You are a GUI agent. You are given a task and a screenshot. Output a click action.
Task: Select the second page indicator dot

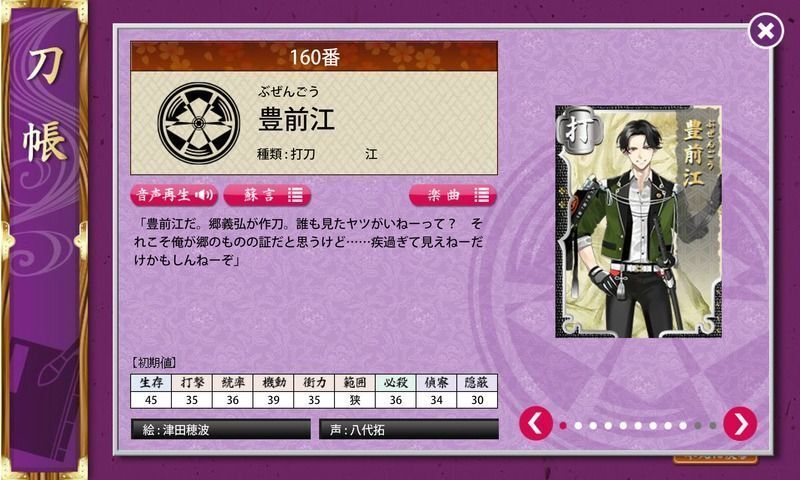point(578,425)
